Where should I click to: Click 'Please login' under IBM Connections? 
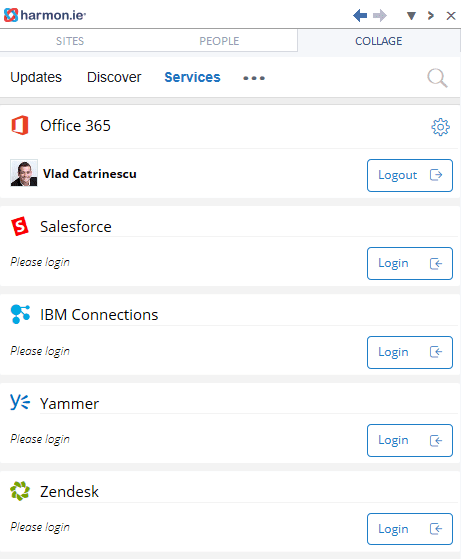pos(40,351)
